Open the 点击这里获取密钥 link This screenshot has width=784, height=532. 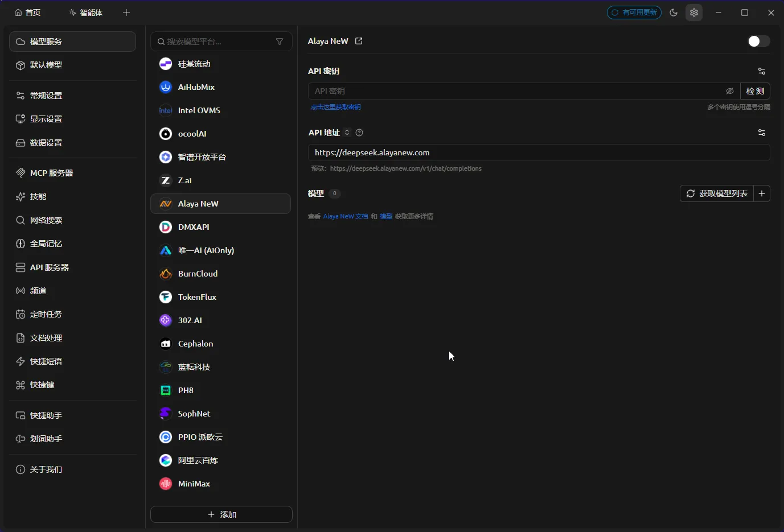[x=335, y=107]
